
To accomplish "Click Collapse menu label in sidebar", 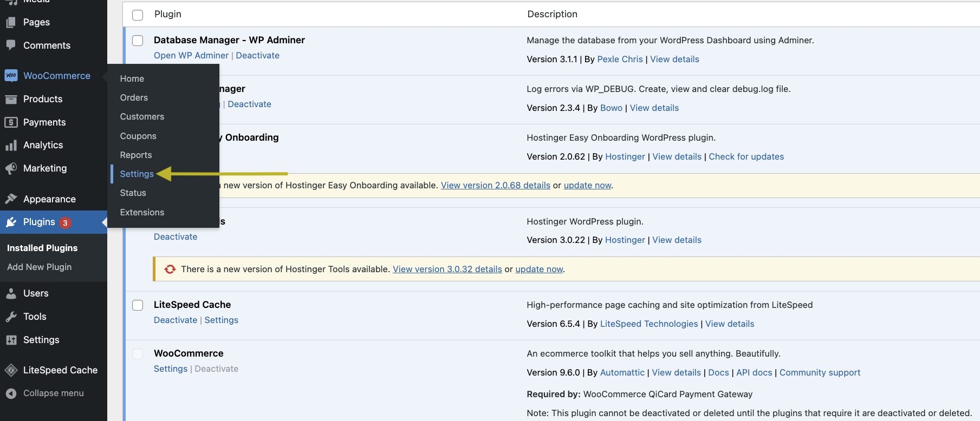I will click(54, 393).
